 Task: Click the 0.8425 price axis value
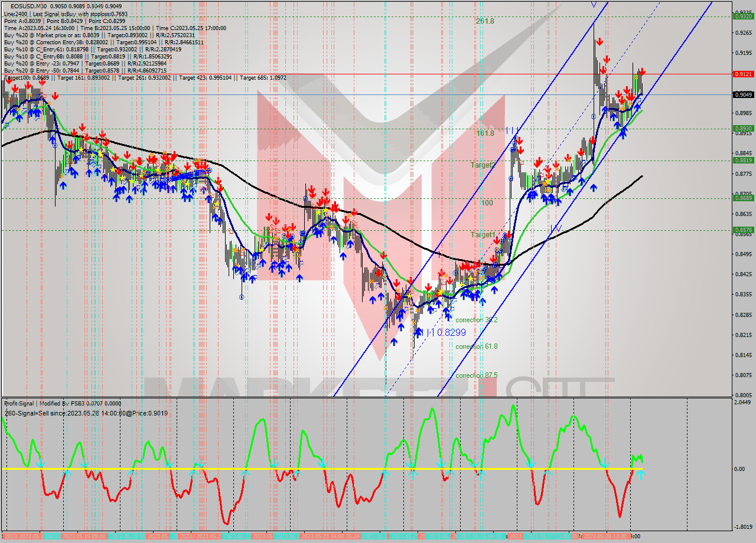(x=743, y=274)
